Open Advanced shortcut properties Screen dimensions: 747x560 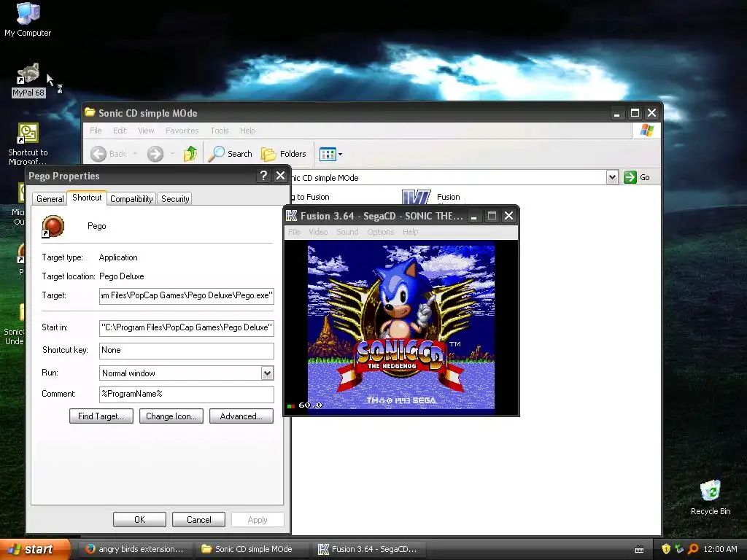click(241, 416)
